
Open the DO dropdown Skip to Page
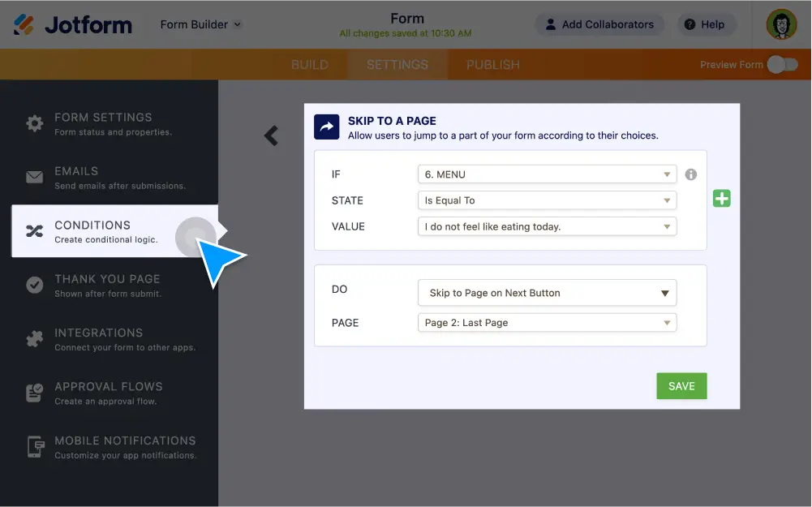tap(547, 293)
